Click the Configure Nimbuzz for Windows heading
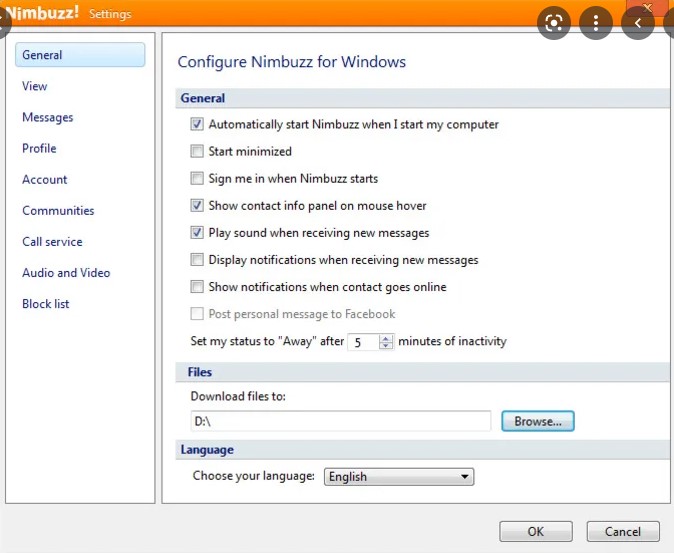Screen dimensions: 674x553 click(291, 62)
